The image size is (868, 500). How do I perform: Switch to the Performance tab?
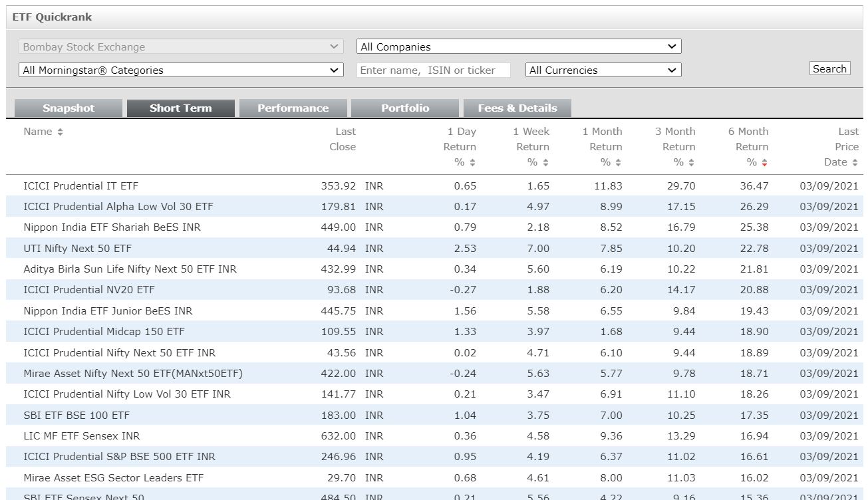293,108
